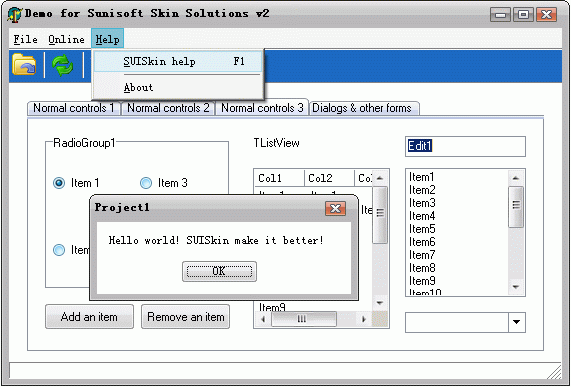Viewport: 571px width, 387px height.
Task: Select Item8 in the right list box
Action: coord(458,268)
